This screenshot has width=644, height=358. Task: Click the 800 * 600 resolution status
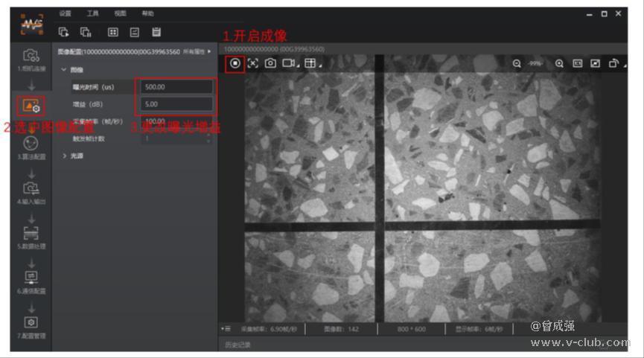(x=412, y=329)
